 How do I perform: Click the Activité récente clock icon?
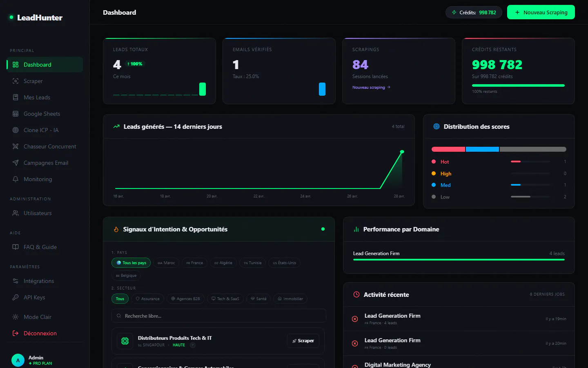[x=356, y=294]
